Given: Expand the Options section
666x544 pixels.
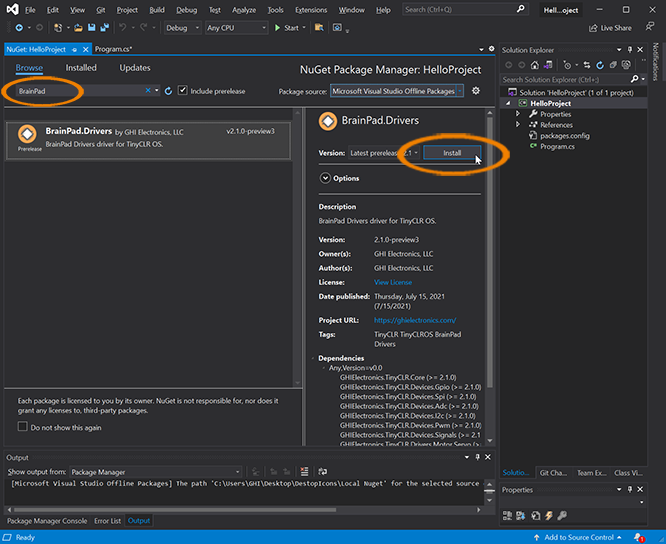Looking at the screenshot, I should 325,178.
